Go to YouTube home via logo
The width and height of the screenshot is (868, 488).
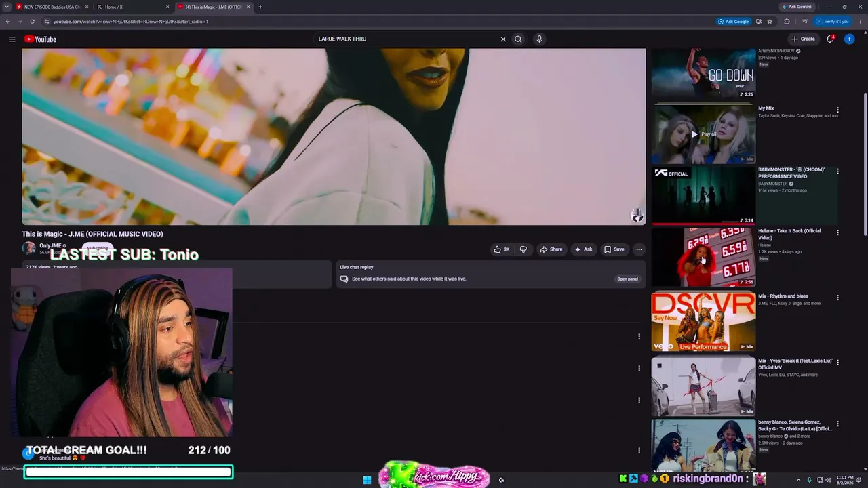[41, 39]
